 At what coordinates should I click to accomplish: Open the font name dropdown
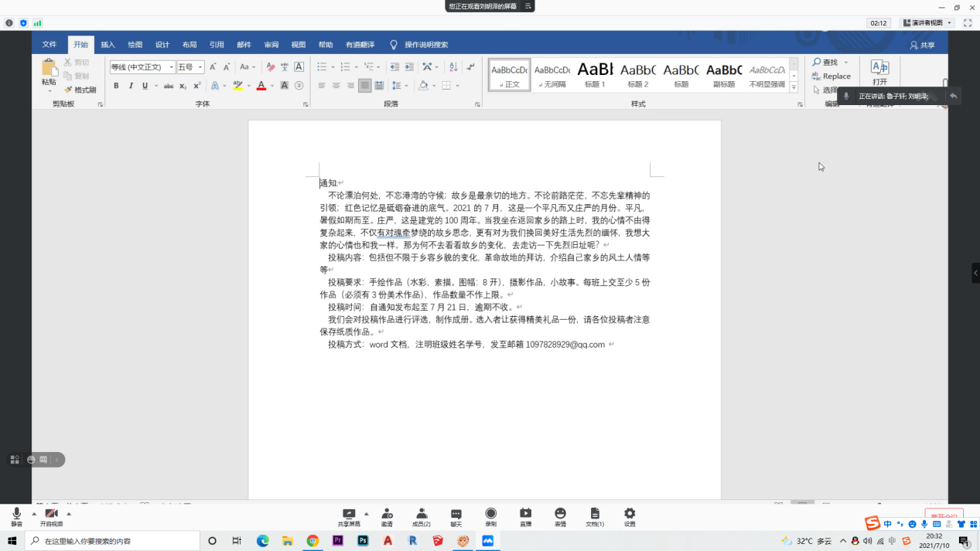(171, 67)
